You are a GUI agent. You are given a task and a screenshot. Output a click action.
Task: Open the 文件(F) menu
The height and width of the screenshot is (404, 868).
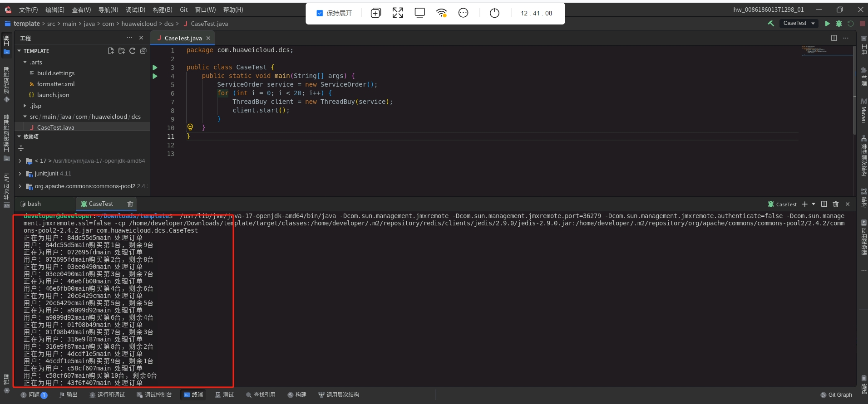pyautogui.click(x=28, y=10)
